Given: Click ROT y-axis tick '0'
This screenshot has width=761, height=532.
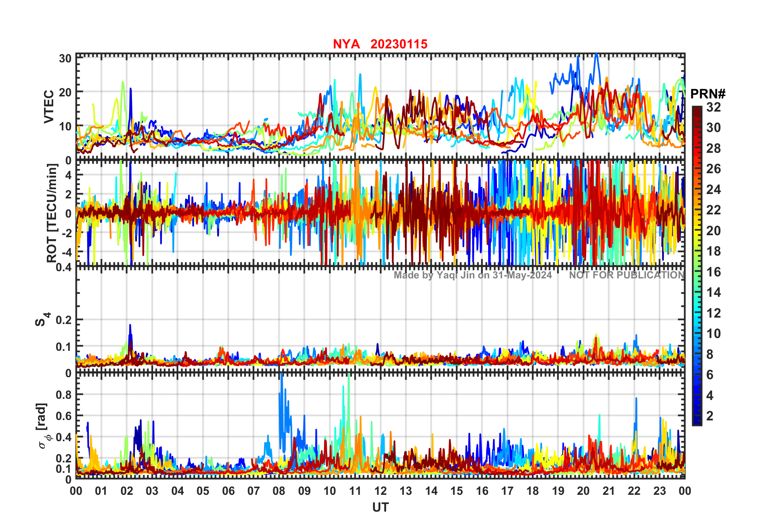Looking at the screenshot, I should click(x=68, y=214).
